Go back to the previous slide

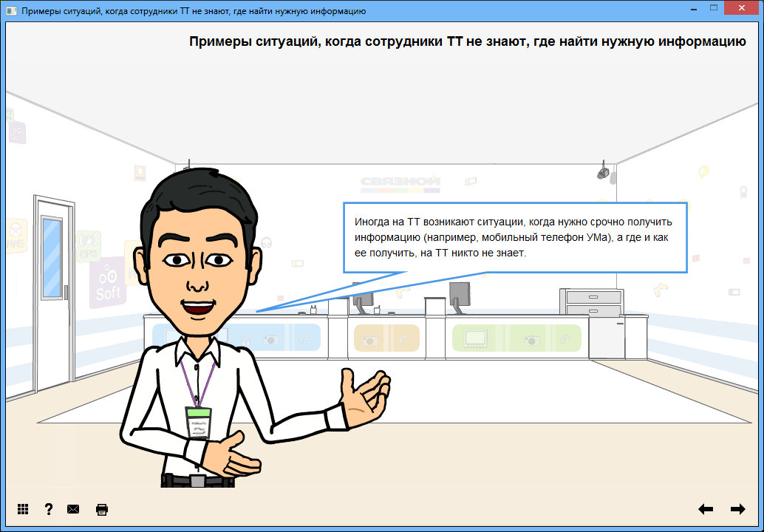click(706, 509)
